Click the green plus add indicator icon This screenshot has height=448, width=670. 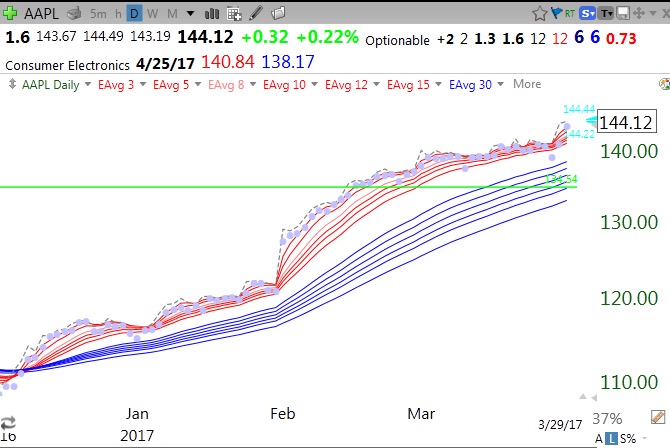click(9, 13)
